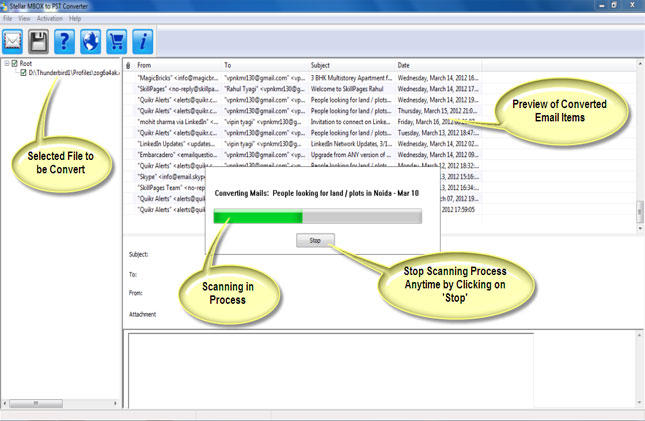
Task: Select the Embarcadero email row
Action: (x=302, y=155)
